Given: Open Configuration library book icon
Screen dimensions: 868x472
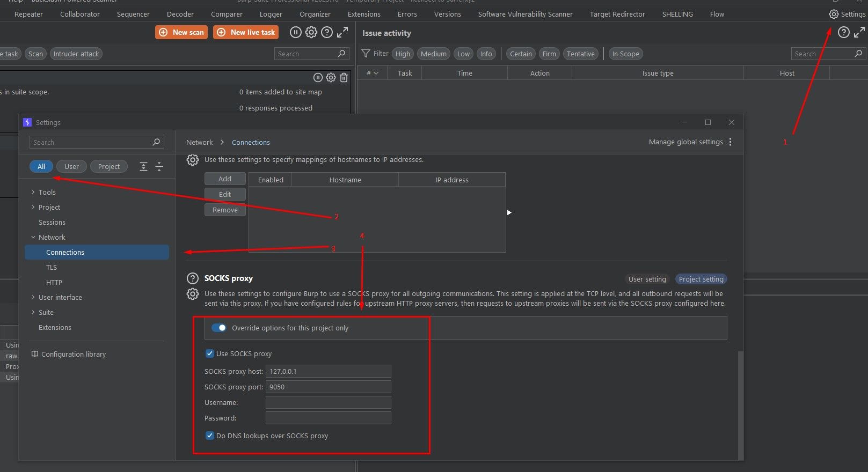Looking at the screenshot, I should (x=35, y=354).
